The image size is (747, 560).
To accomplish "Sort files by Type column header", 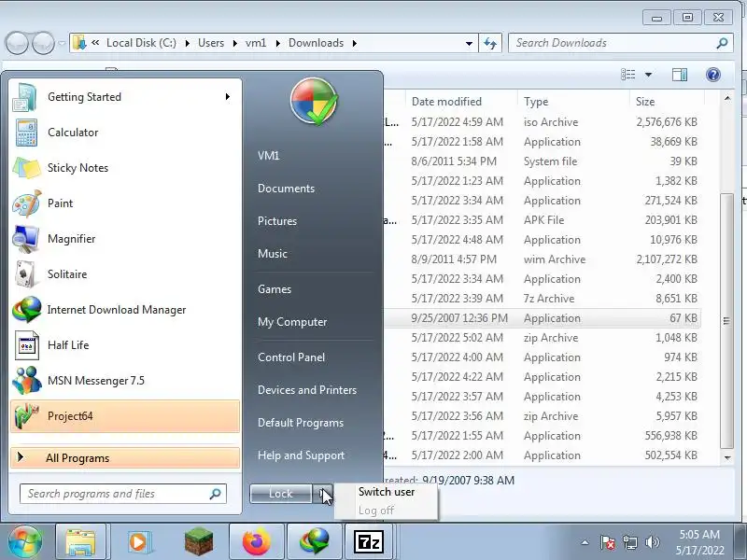I will click(573, 102).
